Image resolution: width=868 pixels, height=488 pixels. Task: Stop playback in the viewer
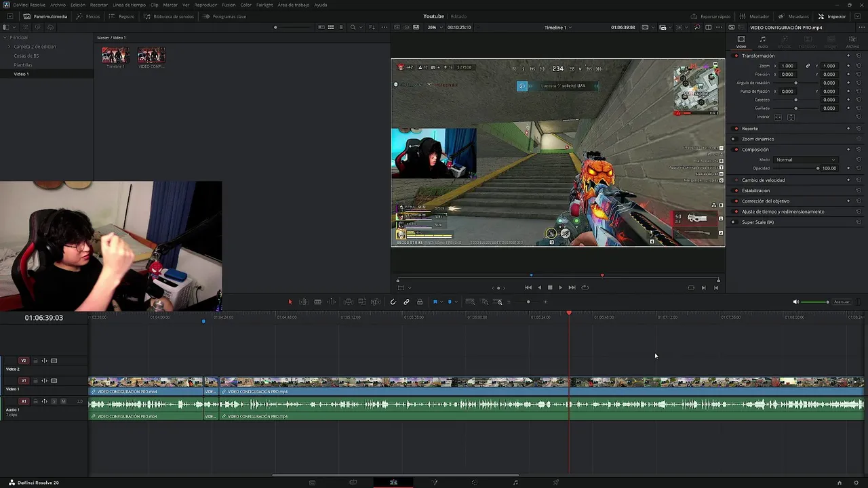click(550, 287)
